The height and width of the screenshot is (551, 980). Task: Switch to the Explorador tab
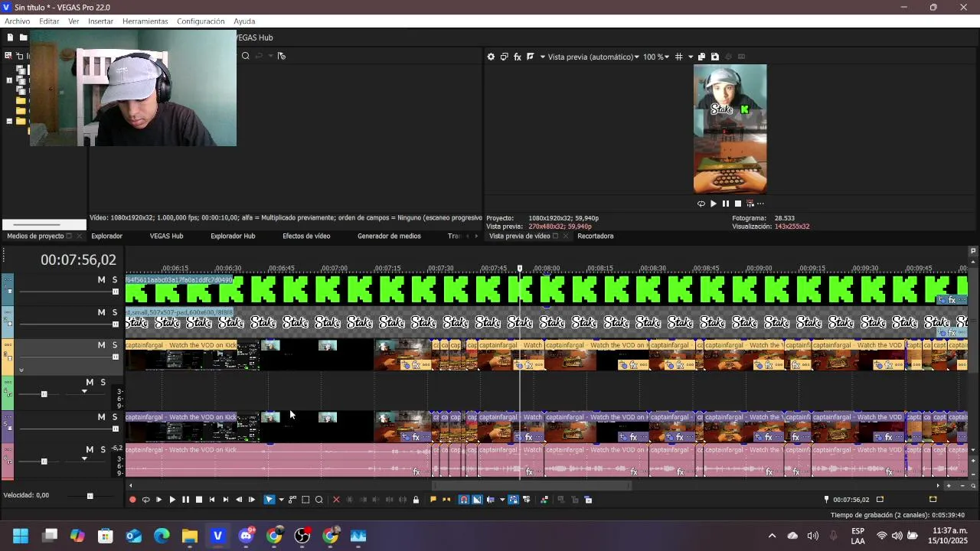[x=107, y=236]
